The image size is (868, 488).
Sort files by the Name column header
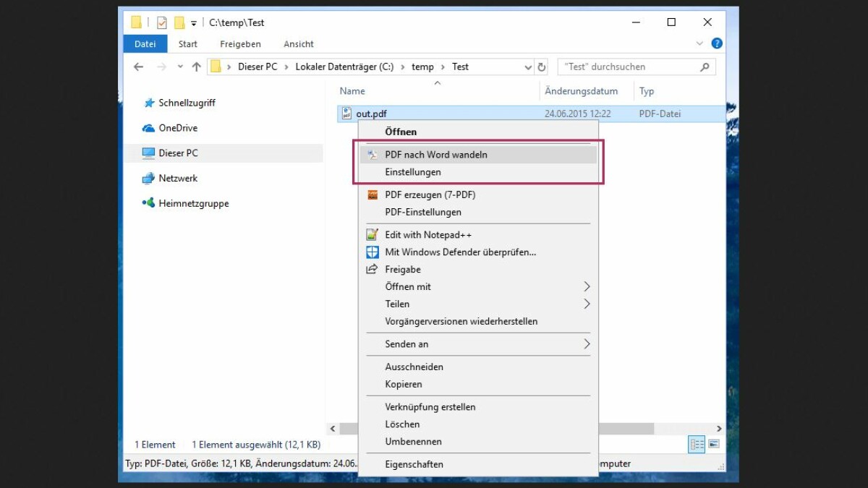tap(352, 91)
